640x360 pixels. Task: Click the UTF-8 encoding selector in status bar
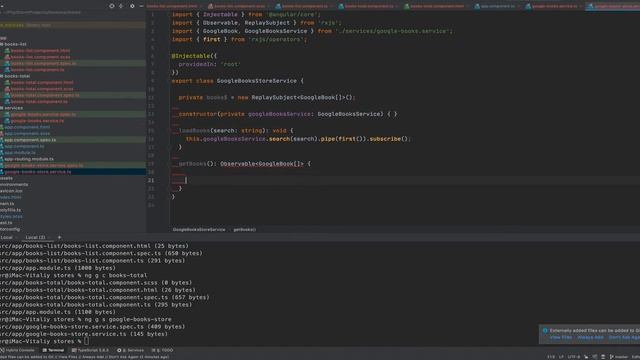pos(573,357)
